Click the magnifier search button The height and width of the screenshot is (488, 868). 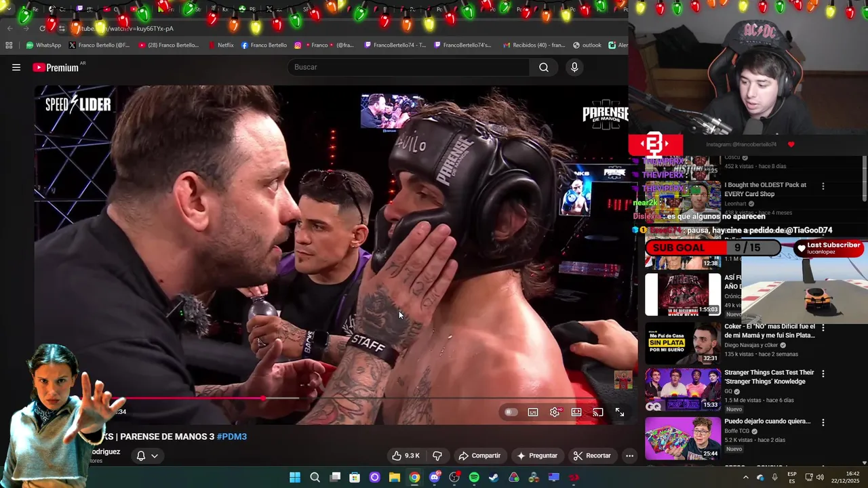(544, 67)
